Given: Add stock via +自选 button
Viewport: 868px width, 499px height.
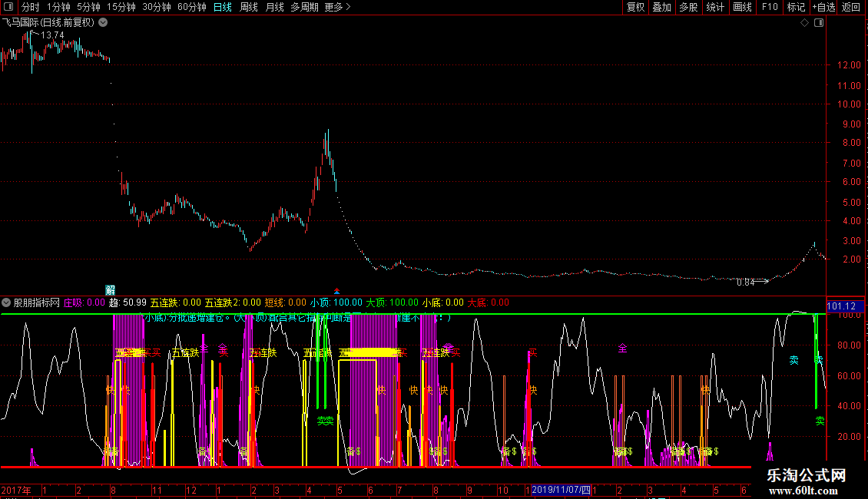Looking at the screenshot, I should tap(823, 8).
